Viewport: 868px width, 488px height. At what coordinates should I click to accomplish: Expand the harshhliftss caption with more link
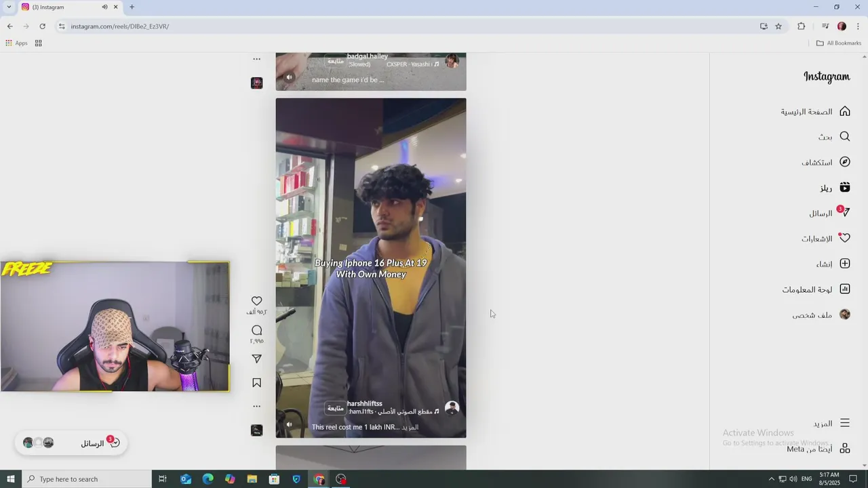coord(410,427)
